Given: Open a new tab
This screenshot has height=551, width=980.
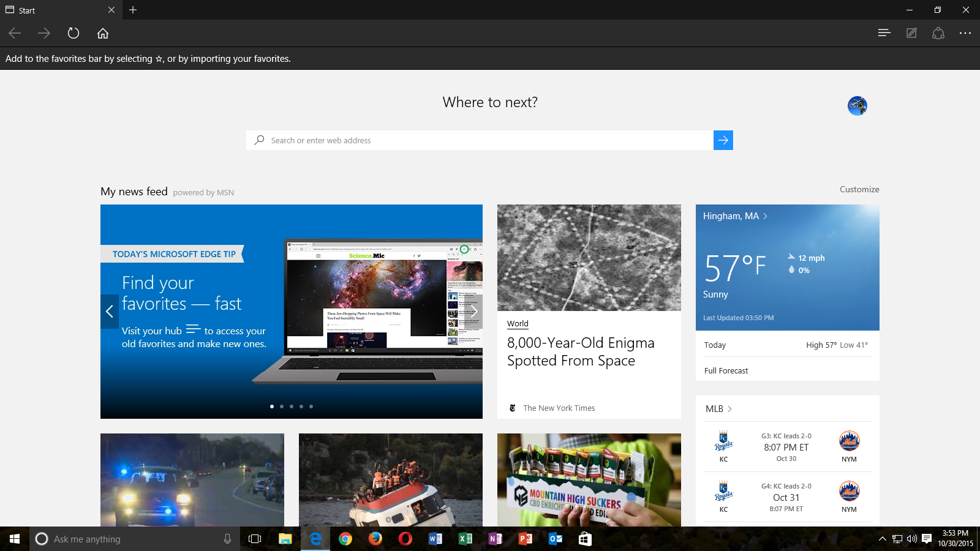Looking at the screenshot, I should (x=133, y=10).
